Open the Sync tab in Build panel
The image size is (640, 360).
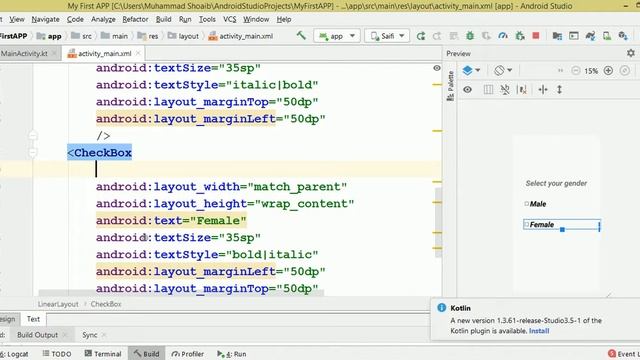(89, 335)
